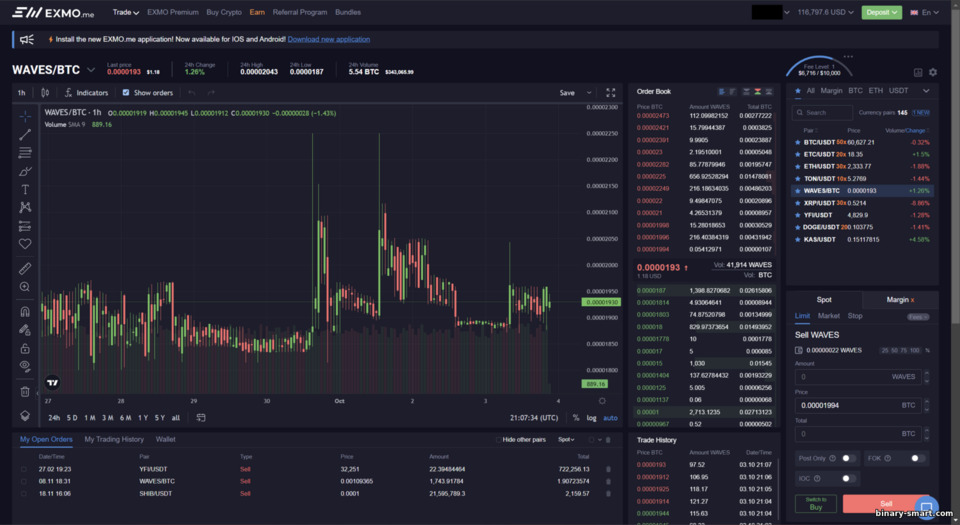Screen dimensions: 960x525
Task: Switch to Buy order form
Action: tap(816, 504)
